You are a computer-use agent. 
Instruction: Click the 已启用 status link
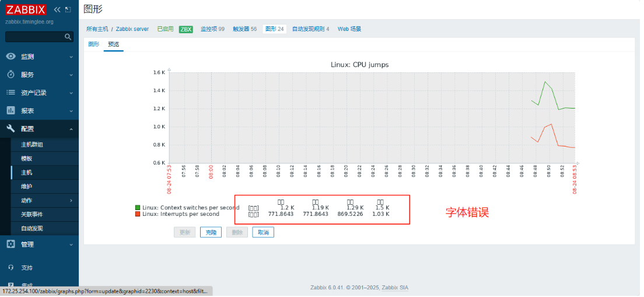pyautogui.click(x=165, y=29)
